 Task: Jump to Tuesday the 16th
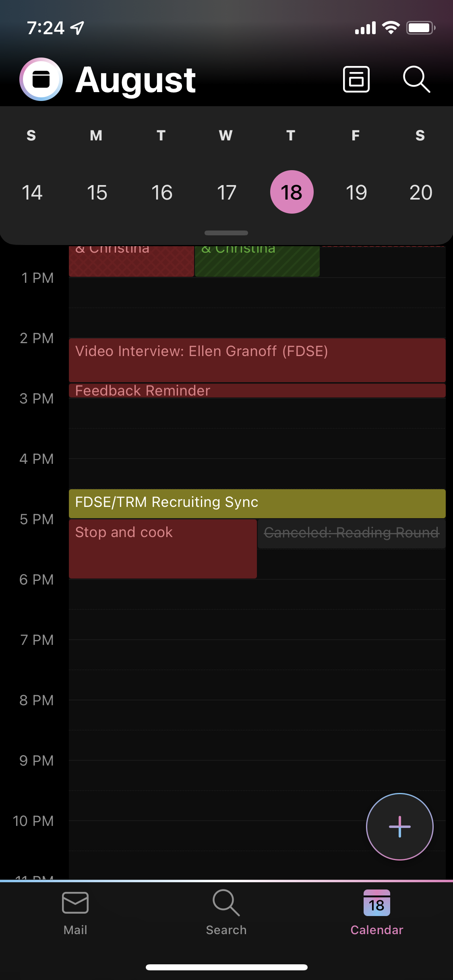click(x=162, y=192)
